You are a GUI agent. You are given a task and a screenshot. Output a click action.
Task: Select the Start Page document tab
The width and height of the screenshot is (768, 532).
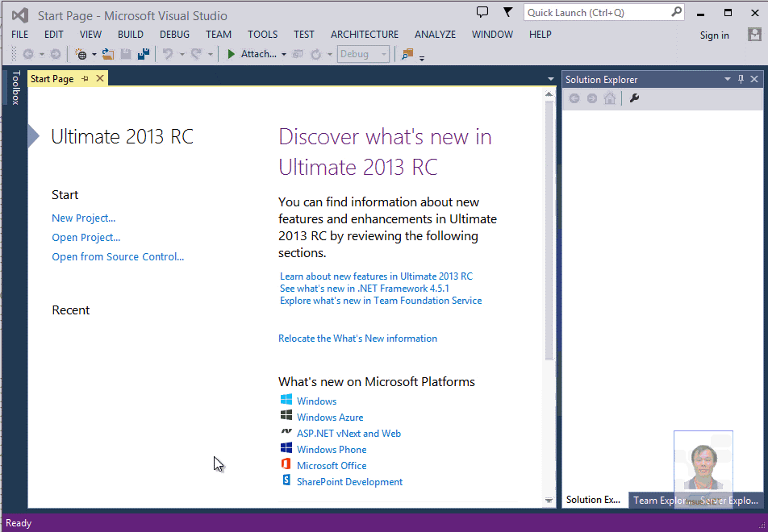tap(52, 79)
